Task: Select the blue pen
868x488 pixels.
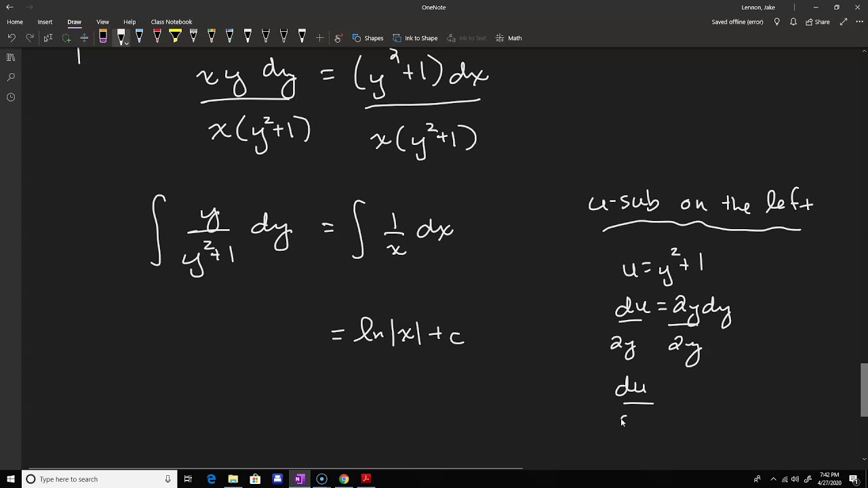Action: click(139, 37)
